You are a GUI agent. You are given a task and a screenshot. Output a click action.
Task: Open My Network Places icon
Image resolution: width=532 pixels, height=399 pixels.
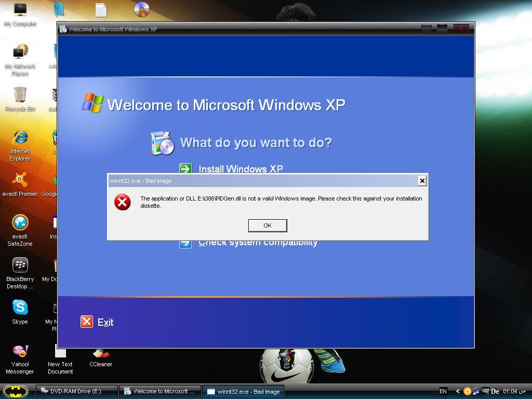pos(20,60)
